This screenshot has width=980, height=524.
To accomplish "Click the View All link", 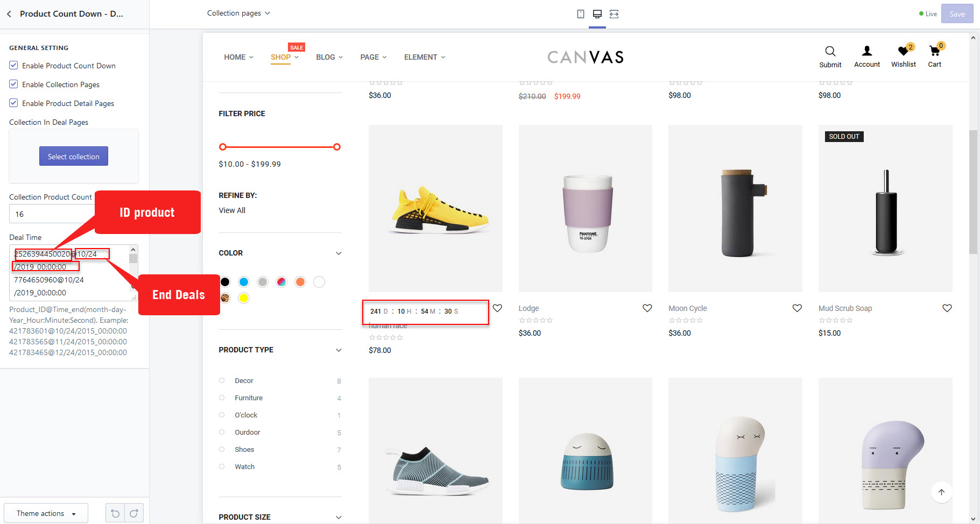I will coord(232,210).
